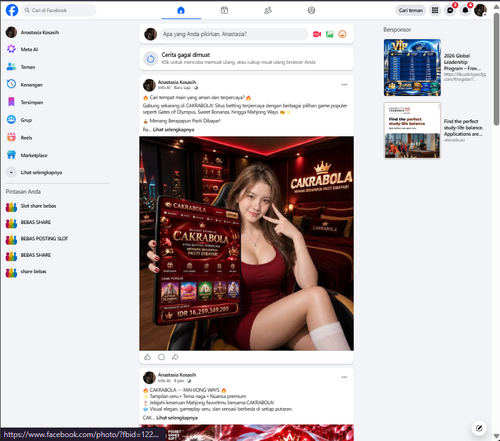
Task: Click the Cerita gagal dimuat card
Action: tap(246, 59)
